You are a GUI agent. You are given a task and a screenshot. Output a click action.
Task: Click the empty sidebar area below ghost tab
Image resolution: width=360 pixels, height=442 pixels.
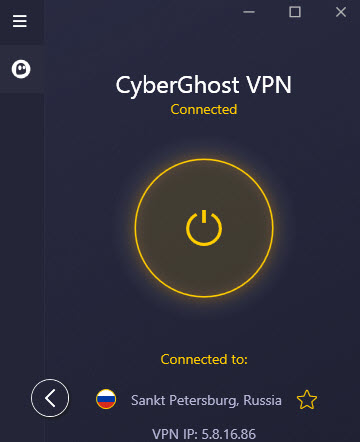click(x=22, y=233)
